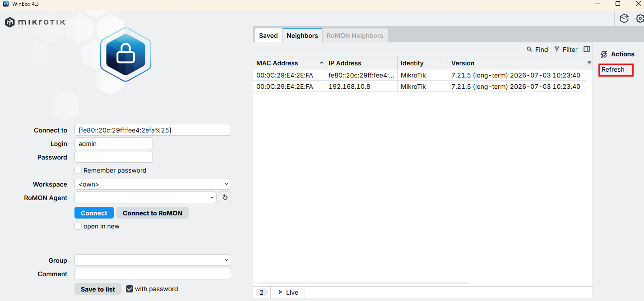Sort by MAC Address column arrow

tap(321, 63)
